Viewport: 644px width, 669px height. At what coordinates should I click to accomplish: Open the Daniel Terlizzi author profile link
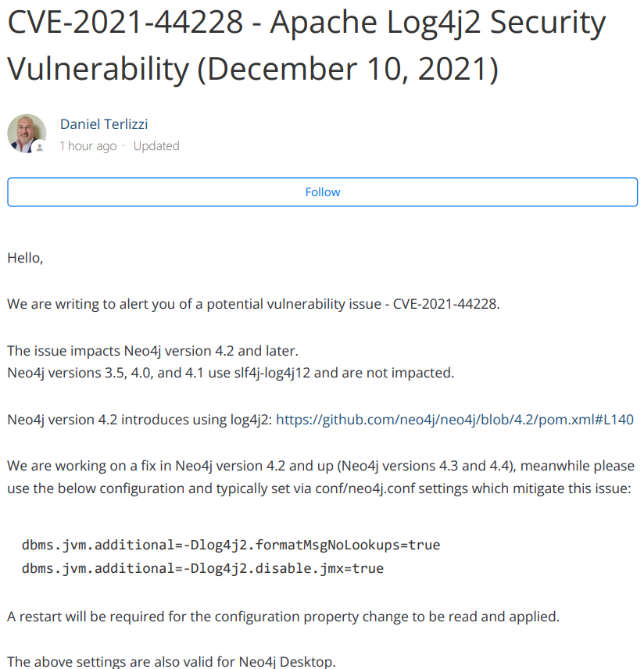click(104, 124)
